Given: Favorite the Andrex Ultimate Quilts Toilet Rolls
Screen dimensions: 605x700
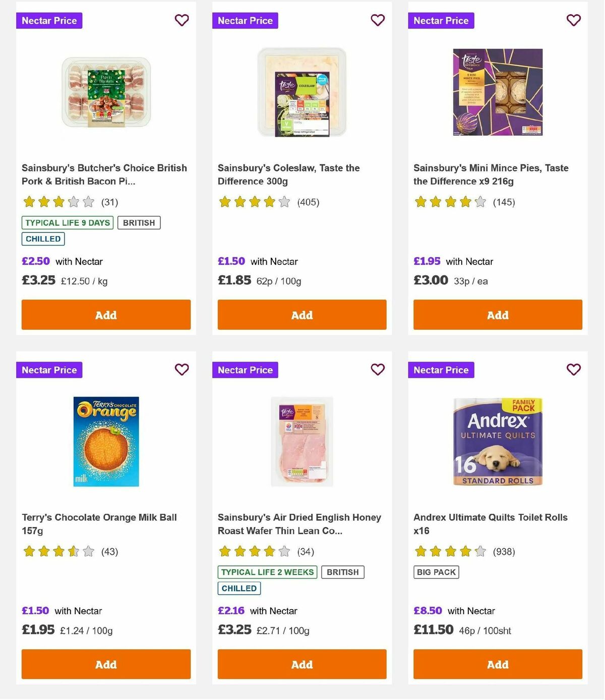Looking at the screenshot, I should tap(573, 369).
